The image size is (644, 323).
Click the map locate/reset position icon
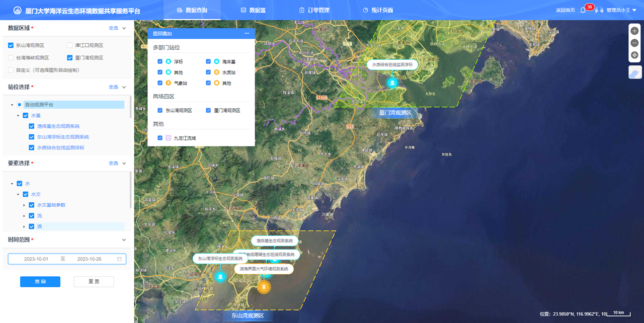[x=634, y=55]
